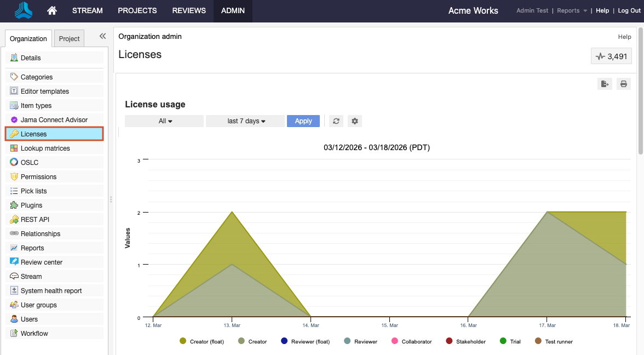
Task: Click the export icon above the chart
Action: [605, 84]
